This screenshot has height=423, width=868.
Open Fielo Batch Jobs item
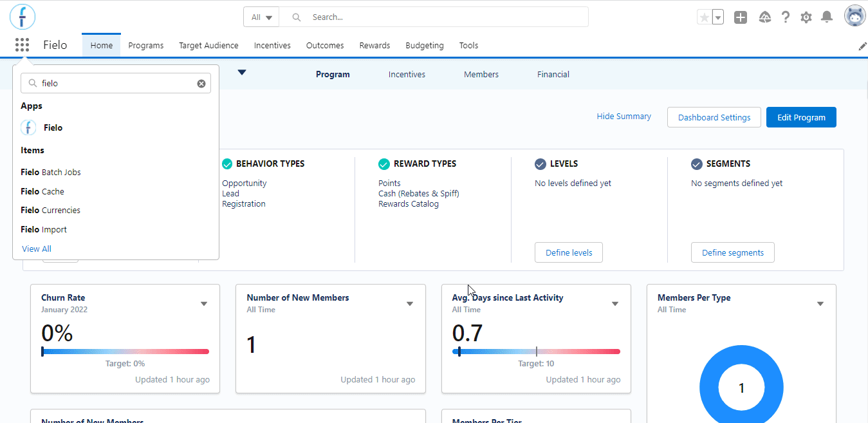(51, 172)
